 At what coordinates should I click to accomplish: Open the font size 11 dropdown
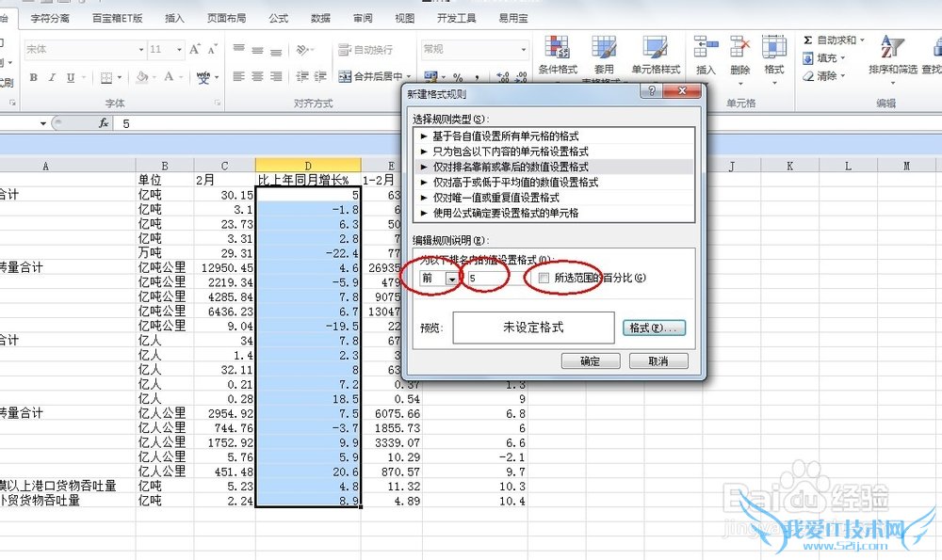pyautogui.click(x=179, y=49)
